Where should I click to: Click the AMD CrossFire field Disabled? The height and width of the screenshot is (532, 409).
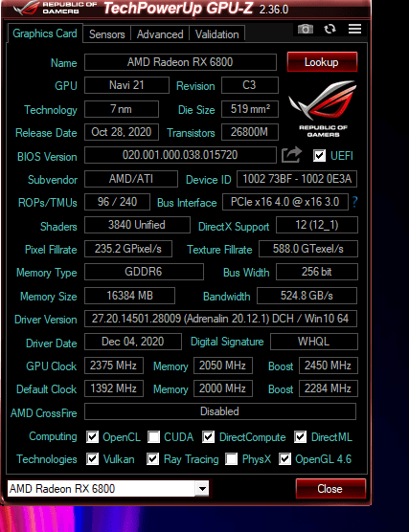[x=220, y=411]
